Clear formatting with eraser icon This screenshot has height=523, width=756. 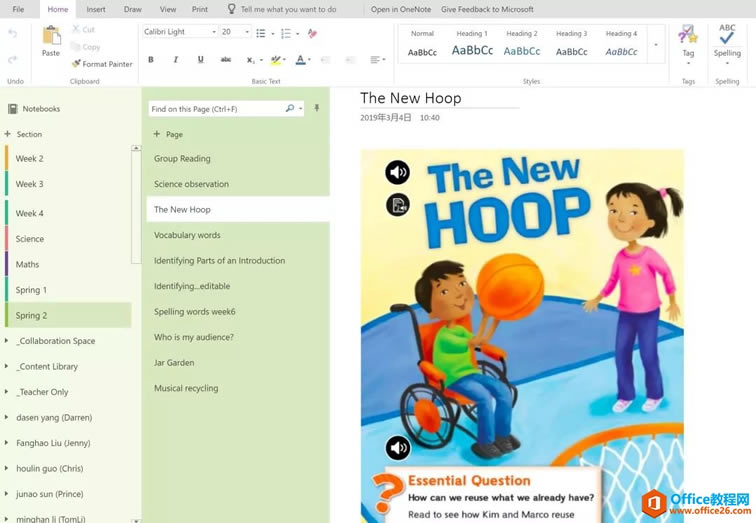click(x=312, y=33)
